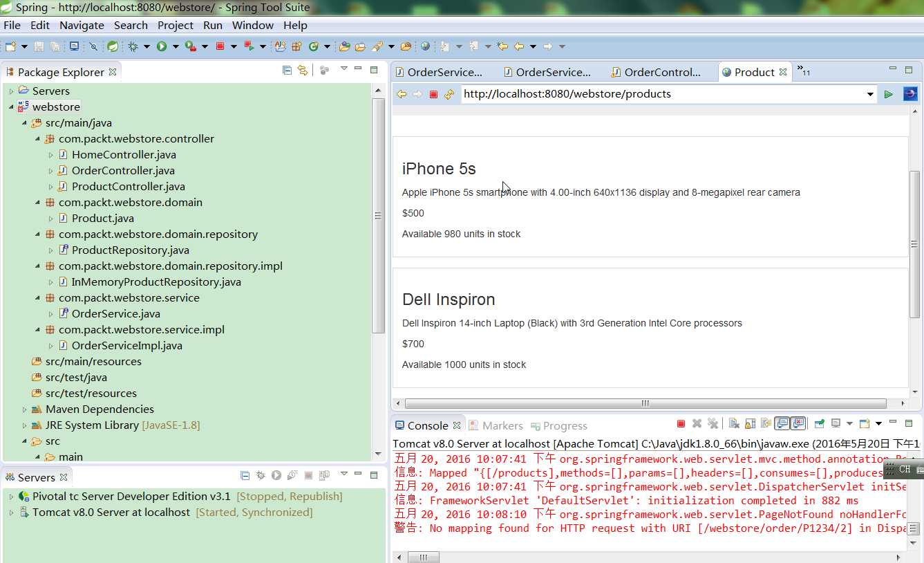Viewport: 924px width, 563px height.
Task: Click the green Run button in main toolbar
Action: 161,46
